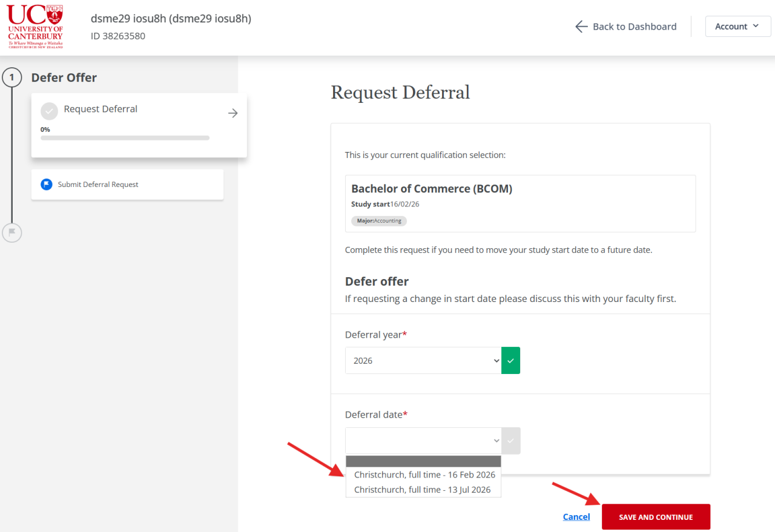The height and width of the screenshot is (532, 775).
Task: Click the Cancel link
Action: click(x=576, y=517)
